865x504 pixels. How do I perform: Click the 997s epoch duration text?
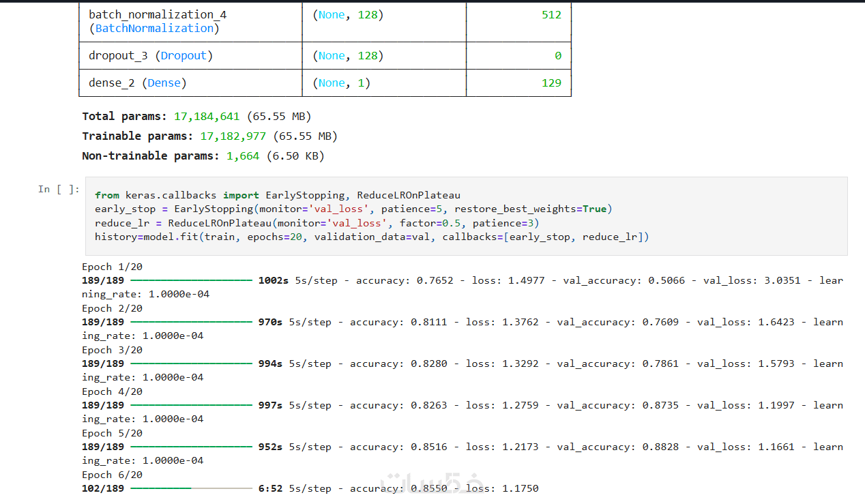pos(270,405)
